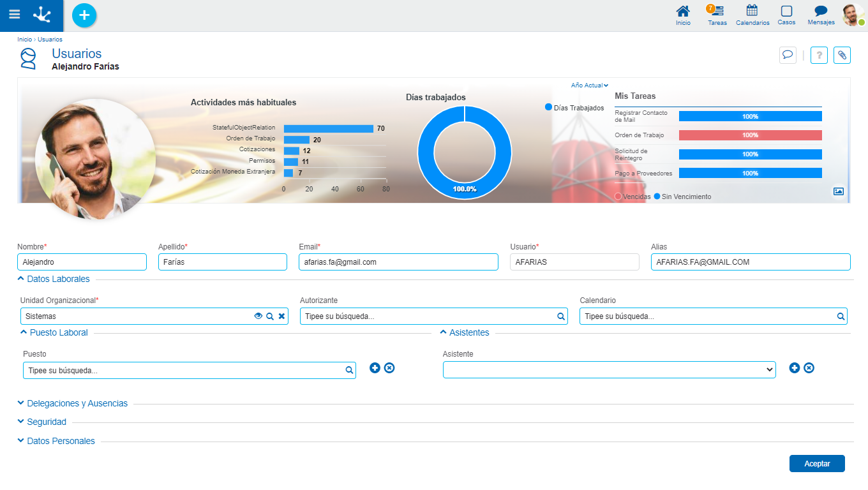Open Año Actual period dropdown

(x=590, y=85)
